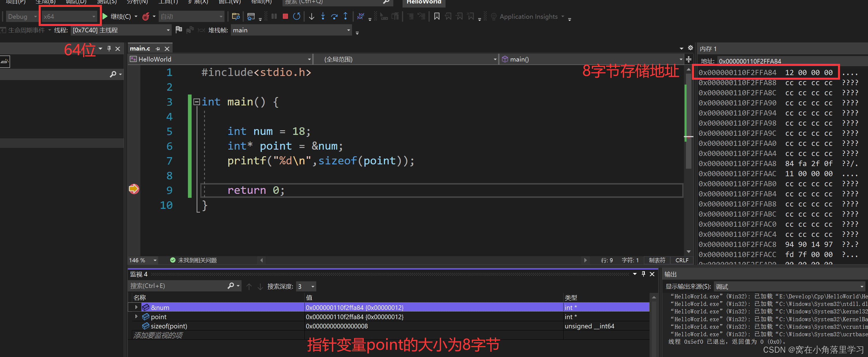This screenshot has width=868, height=357.
Task: Go to previous bookmark icon
Action: click(x=448, y=16)
